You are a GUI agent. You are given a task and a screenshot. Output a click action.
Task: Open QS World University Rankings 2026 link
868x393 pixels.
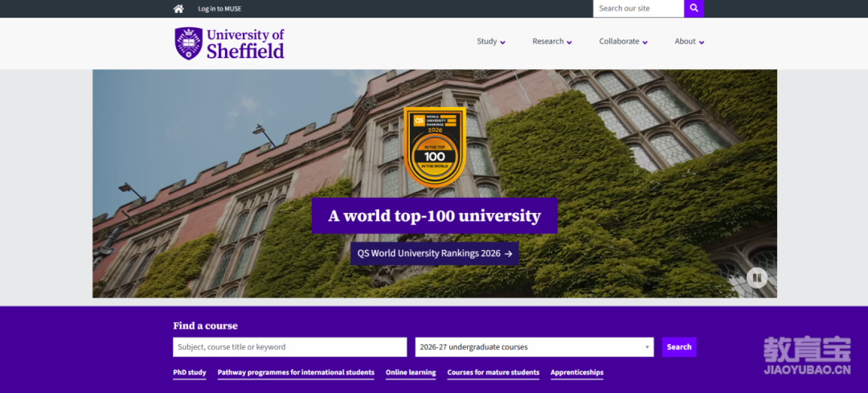[x=435, y=253]
